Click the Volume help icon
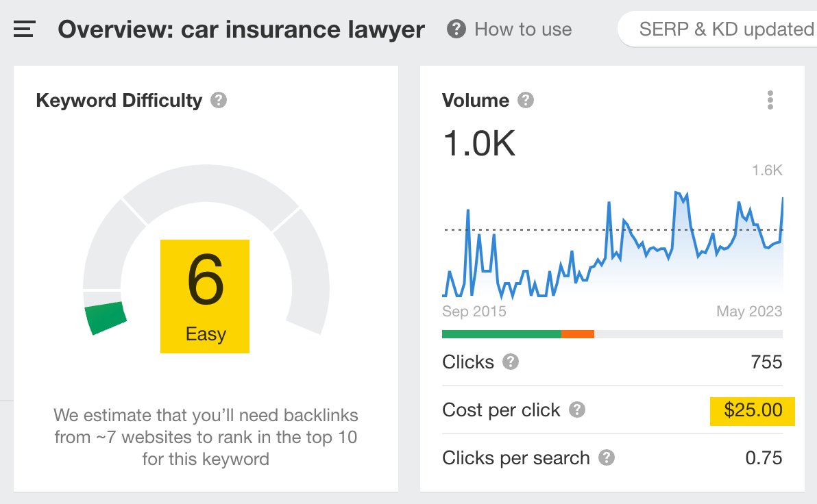Image resolution: width=817 pixels, height=504 pixels. tap(525, 100)
